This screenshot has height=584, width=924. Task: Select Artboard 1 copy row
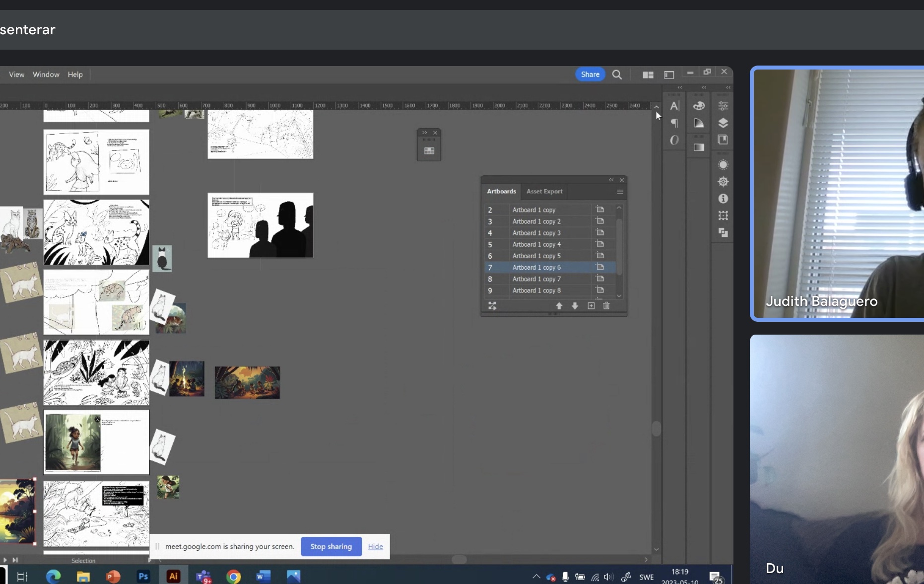coord(550,210)
